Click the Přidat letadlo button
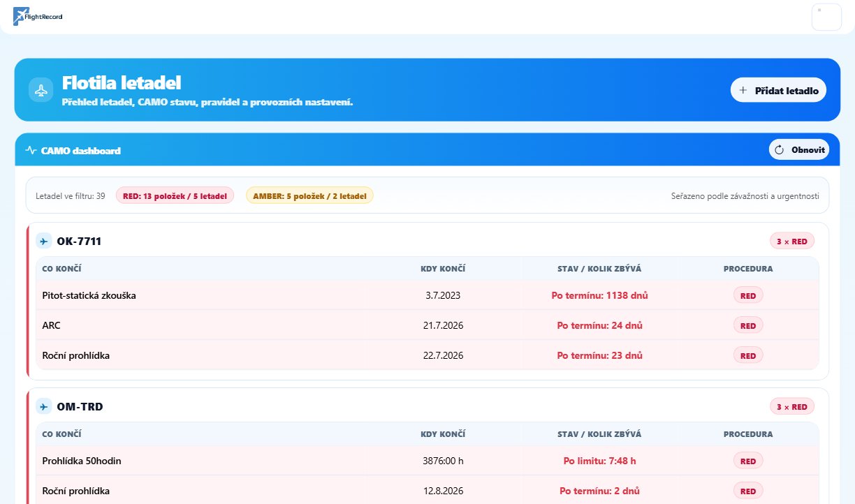Viewport: 855px width, 504px height. coord(778,90)
